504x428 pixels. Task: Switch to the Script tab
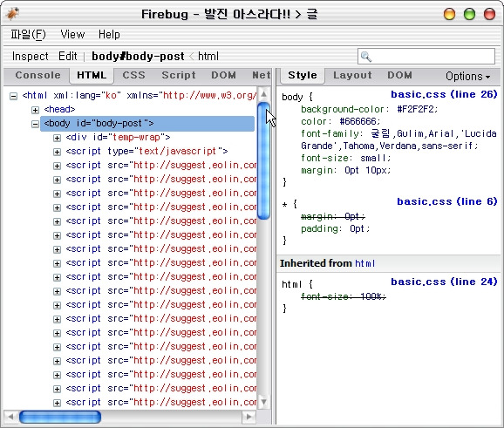pyautogui.click(x=179, y=75)
